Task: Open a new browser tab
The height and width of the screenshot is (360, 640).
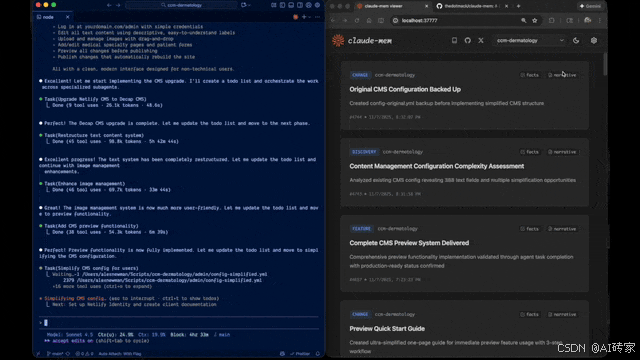Action: click(518, 6)
